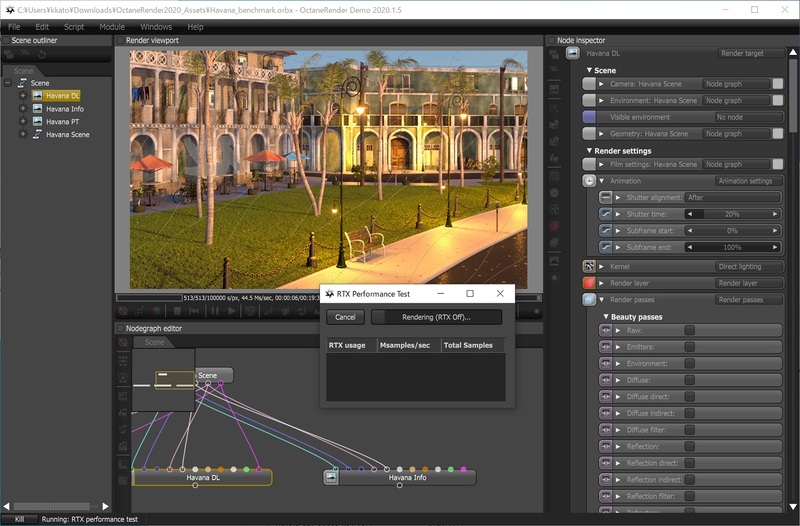Viewport: 800px width, 526px height.
Task: Cancel the RTX Performance Test
Action: pos(345,317)
